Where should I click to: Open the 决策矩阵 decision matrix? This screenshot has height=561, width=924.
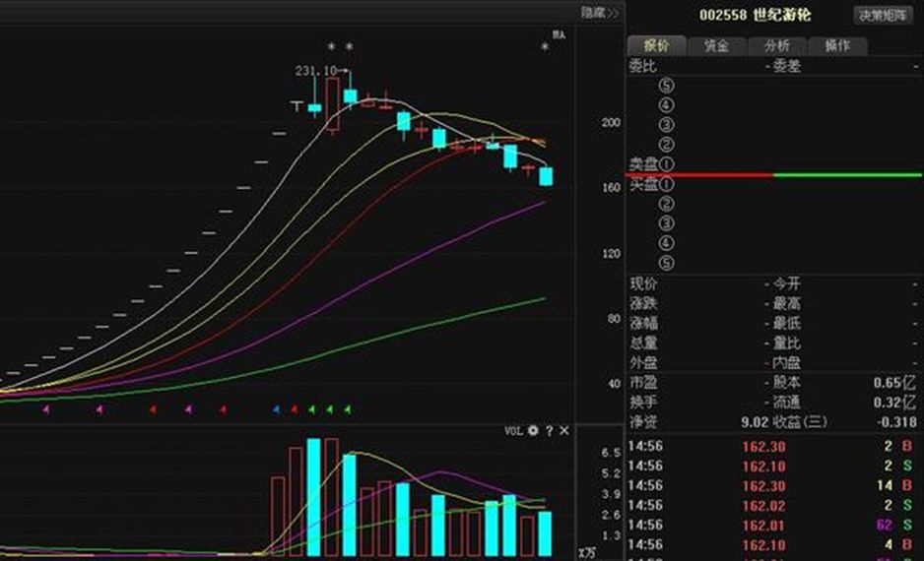point(883,16)
